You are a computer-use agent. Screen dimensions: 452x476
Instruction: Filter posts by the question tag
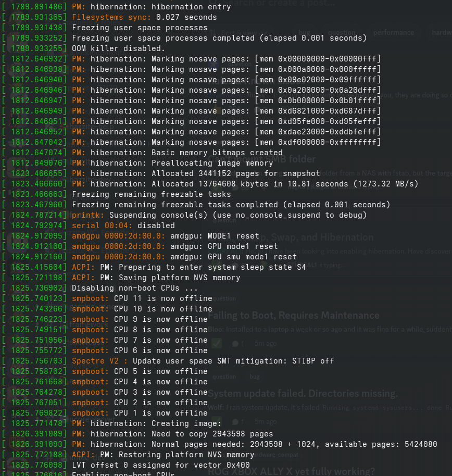tap(342, 33)
